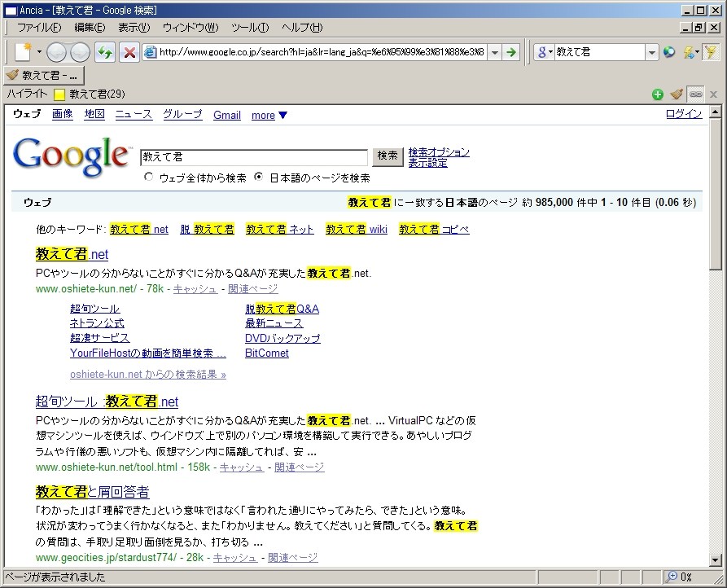Open the Google search engine selector

pos(545,52)
